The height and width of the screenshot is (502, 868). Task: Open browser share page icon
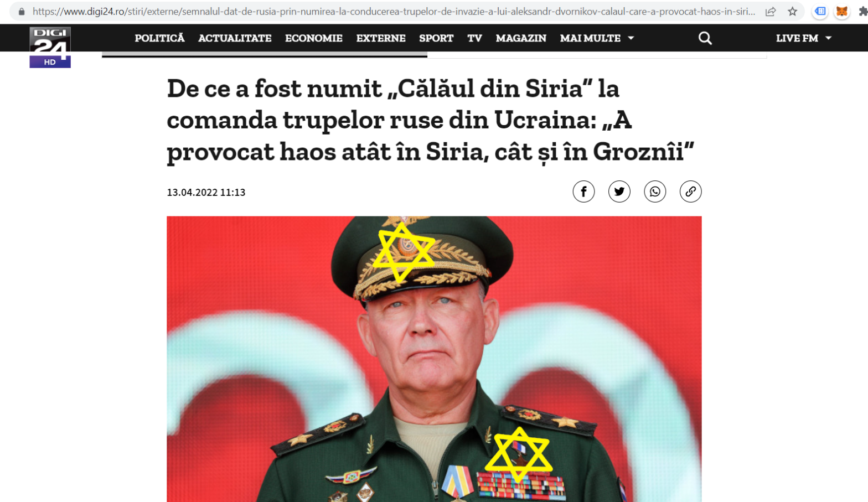click(771, 12)
